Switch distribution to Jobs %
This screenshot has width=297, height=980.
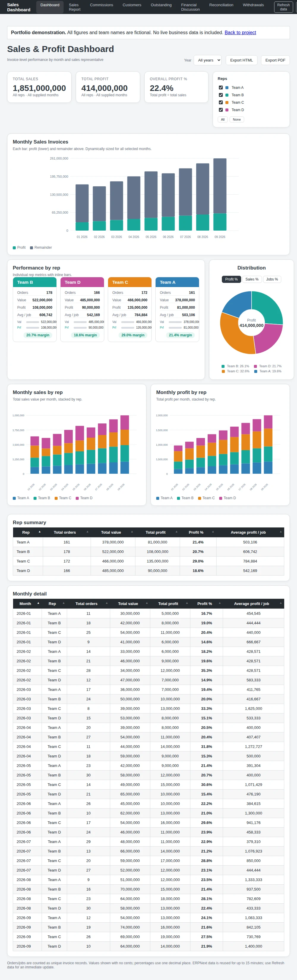272,279
